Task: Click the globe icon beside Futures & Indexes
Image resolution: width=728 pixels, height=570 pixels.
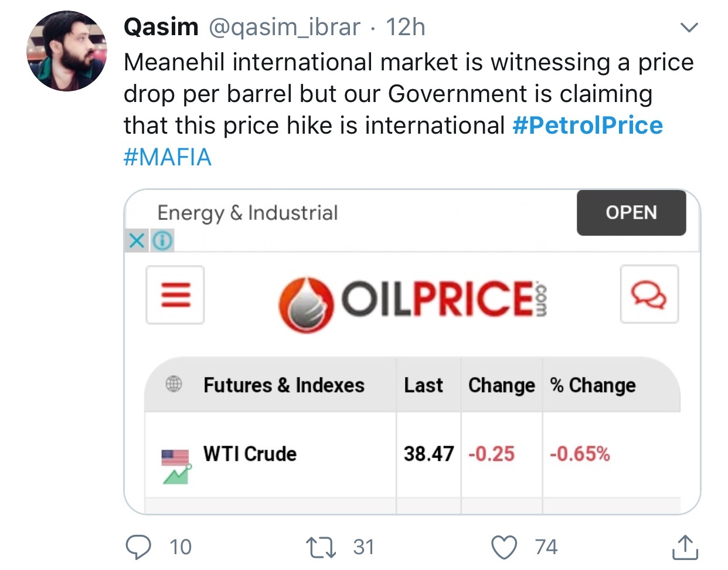Action: (174, 384)
